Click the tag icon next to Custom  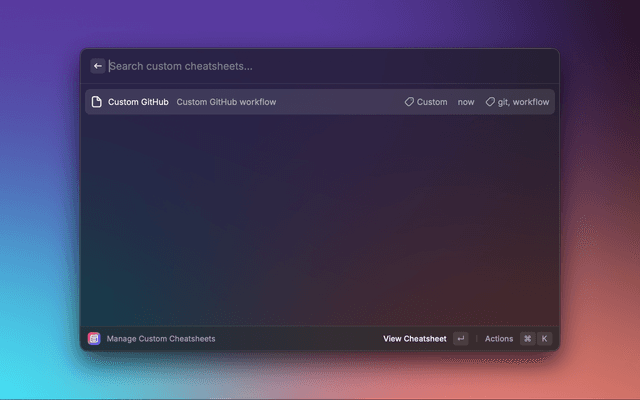coord(409,102)
